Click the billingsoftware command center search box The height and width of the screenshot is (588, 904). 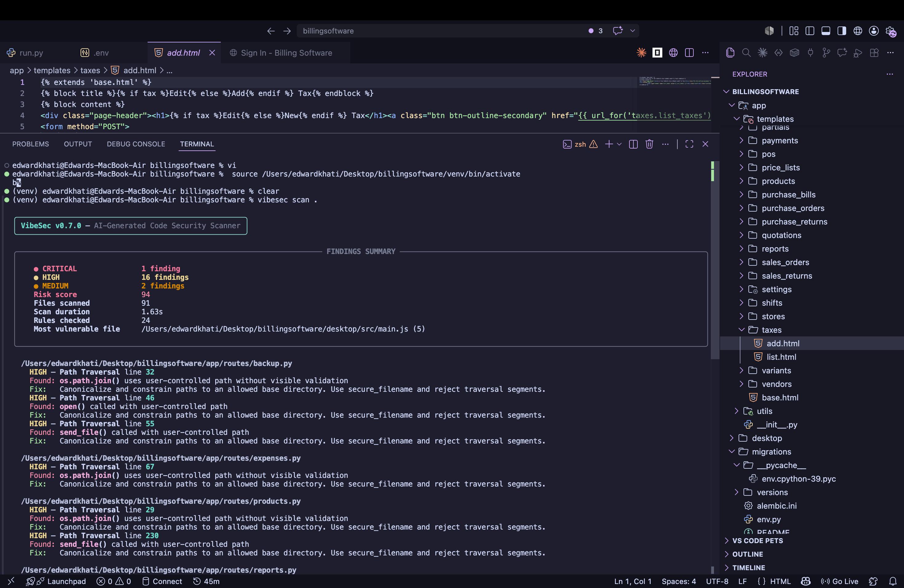(x=468, y=31)
